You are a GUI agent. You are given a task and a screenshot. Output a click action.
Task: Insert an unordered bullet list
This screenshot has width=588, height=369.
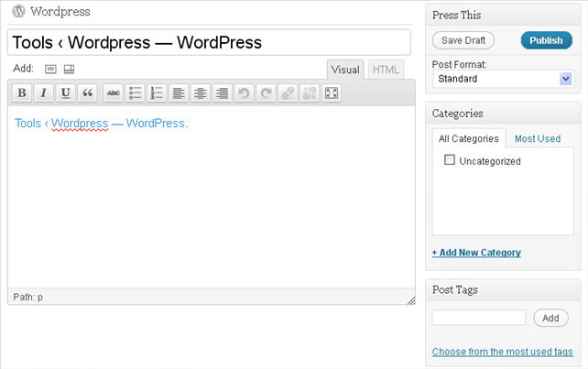(x=135, y=92)
